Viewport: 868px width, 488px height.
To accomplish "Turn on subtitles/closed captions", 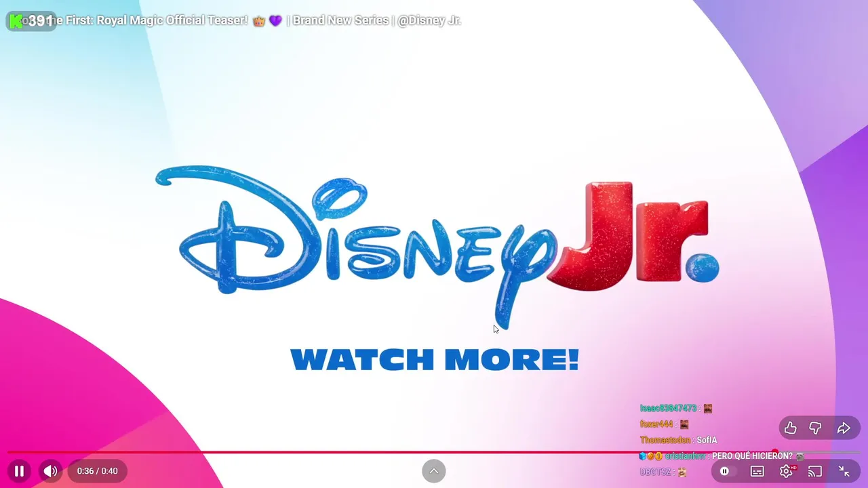I will tap(757, 471).
